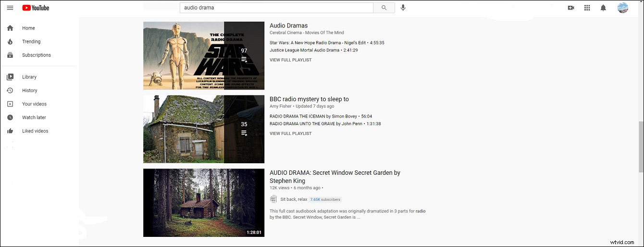Click the Watch later clock icon
The width and height of the screenshot is (644, 247).
click(10, 117)
